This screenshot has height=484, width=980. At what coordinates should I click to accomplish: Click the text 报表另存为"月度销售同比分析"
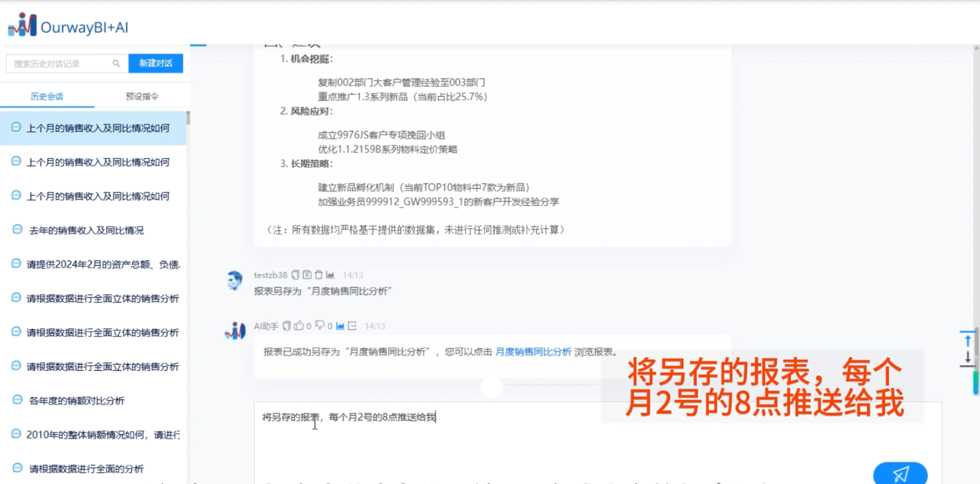[x=323, y=291]
